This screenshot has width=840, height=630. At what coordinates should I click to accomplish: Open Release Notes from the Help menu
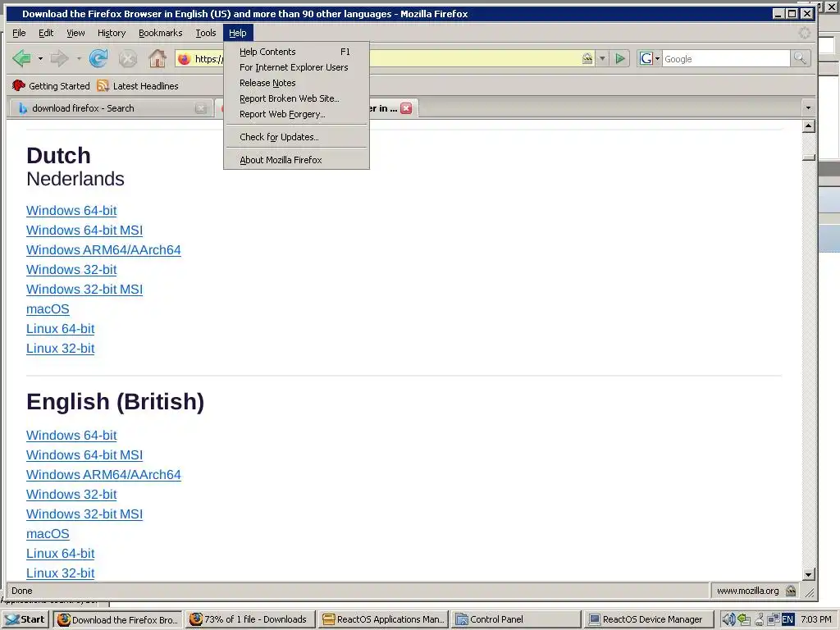coord(296,83)
